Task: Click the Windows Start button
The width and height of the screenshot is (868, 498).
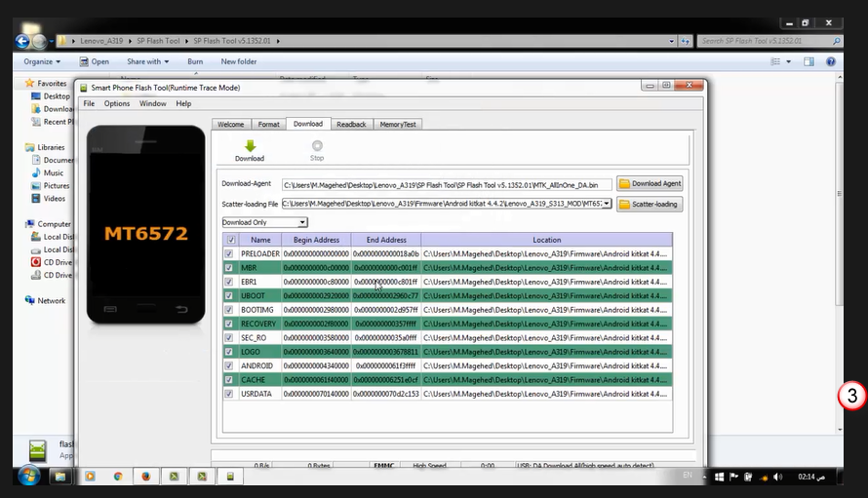Action: click(x=29, y=477)
